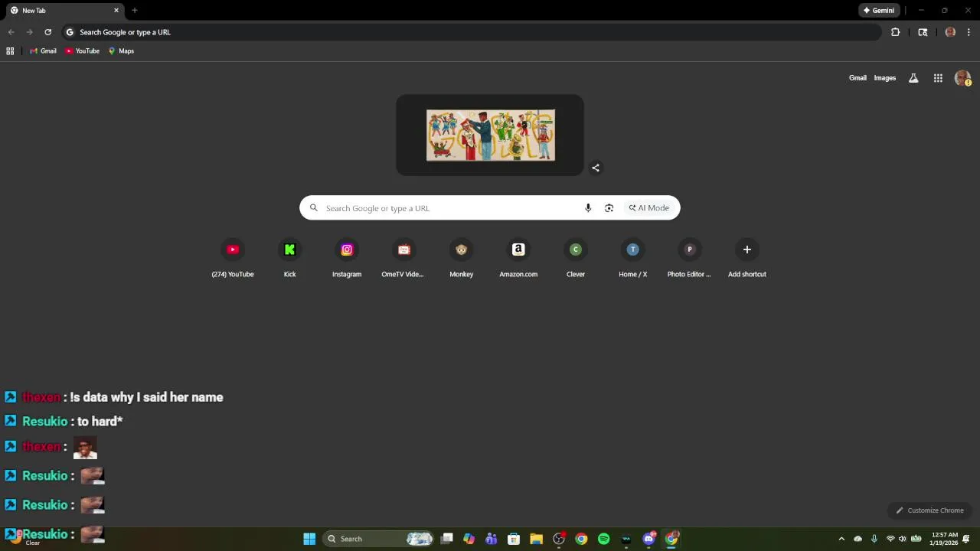The width and height of the screenshot is (980, 551).
Task: Switch to Discord on the taskbar
Action: pyautogui.click(x=648, y=539)
